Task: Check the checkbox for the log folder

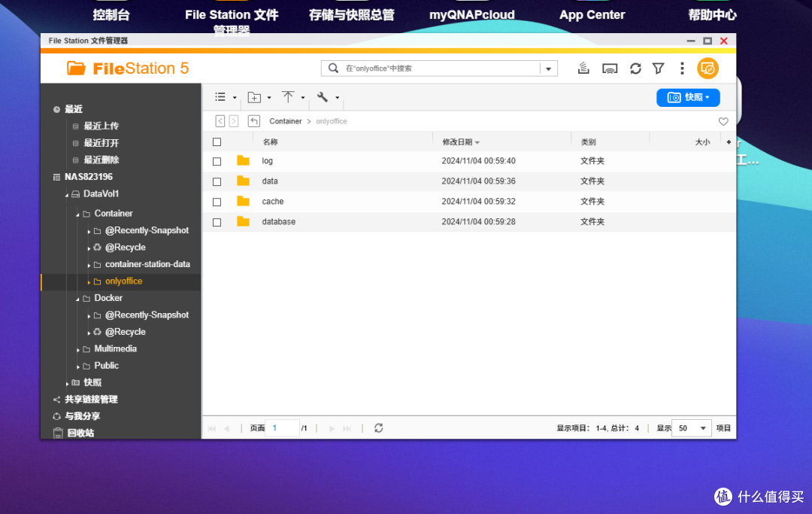Action: click(x=217, y=161)
